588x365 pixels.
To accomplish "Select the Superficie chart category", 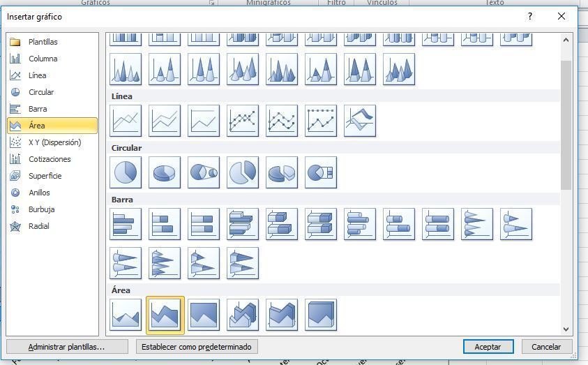I will pos(52,176).
